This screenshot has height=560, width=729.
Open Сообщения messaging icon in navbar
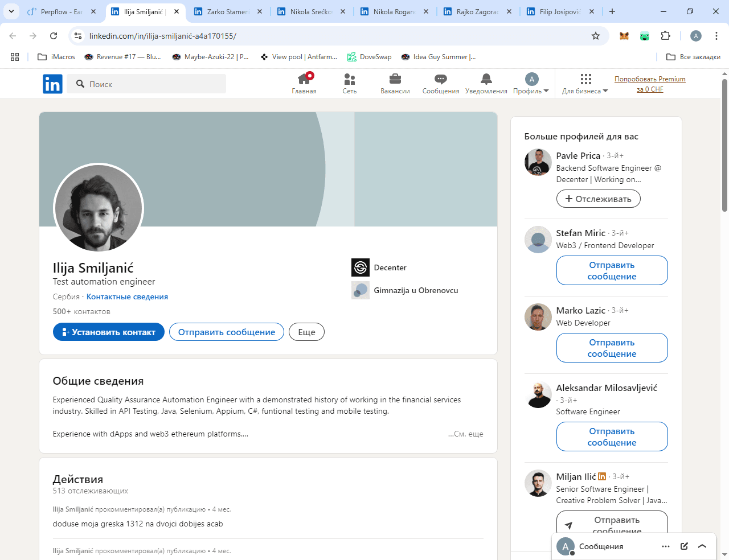click(441, 84)
